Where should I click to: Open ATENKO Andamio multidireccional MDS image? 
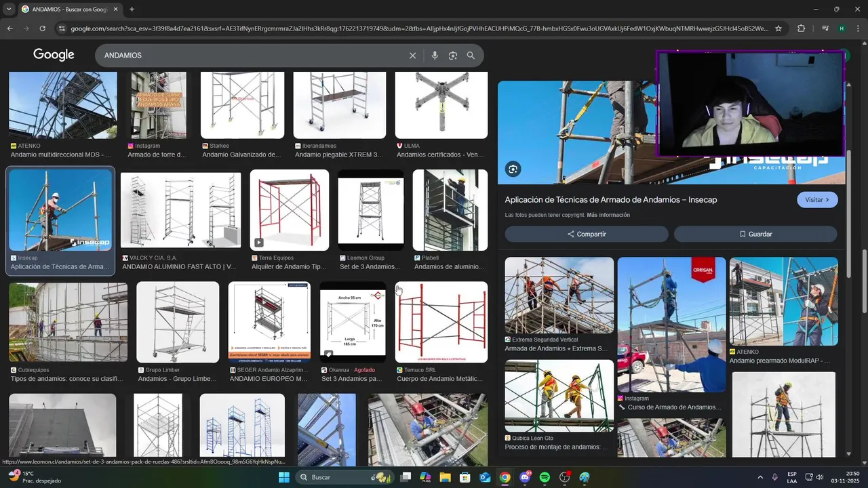pos(62,105)
